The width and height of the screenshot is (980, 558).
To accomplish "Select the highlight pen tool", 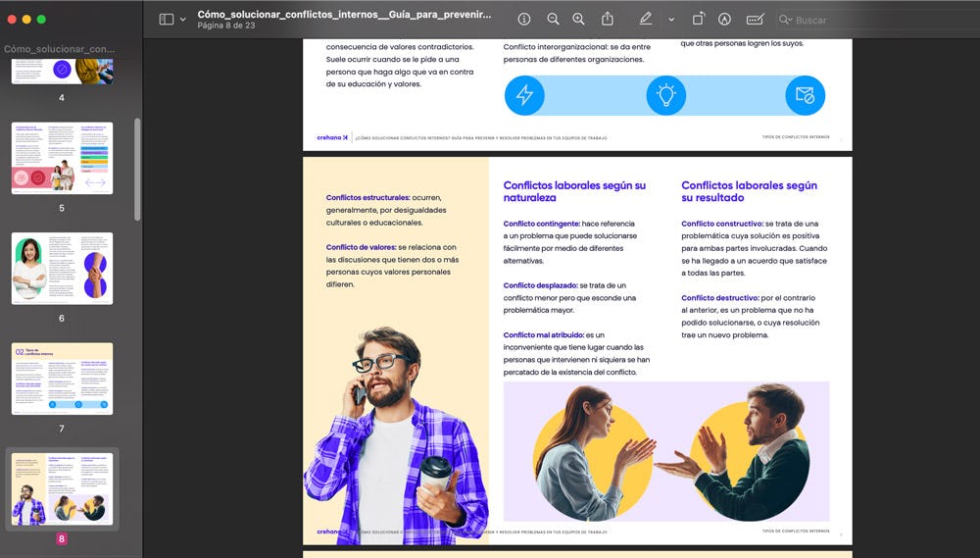I will [645, 20].
